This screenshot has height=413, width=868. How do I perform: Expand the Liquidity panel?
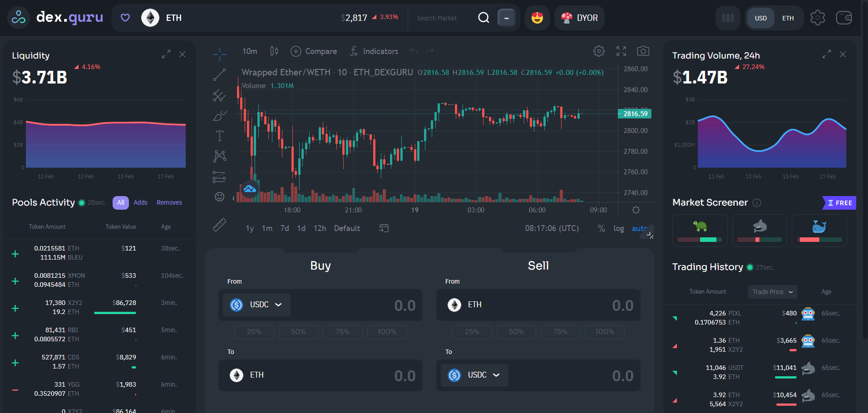pos(166,54)
